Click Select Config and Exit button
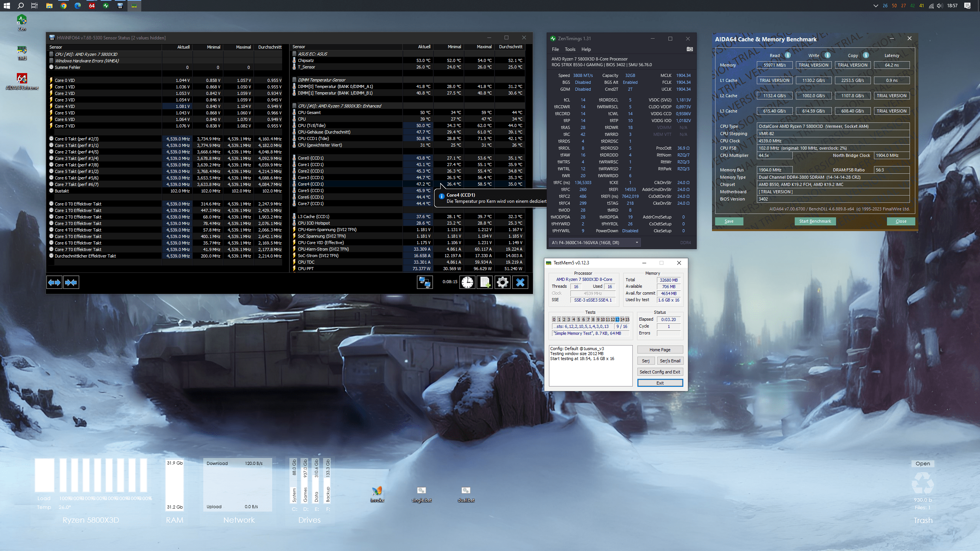 coord(660,372)
